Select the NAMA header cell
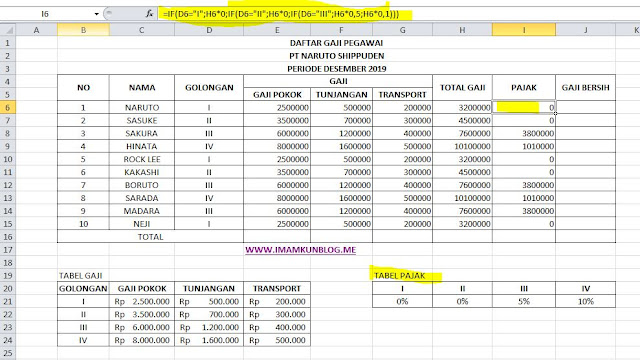This screenshot has height=360, width=640. (142, 87)
